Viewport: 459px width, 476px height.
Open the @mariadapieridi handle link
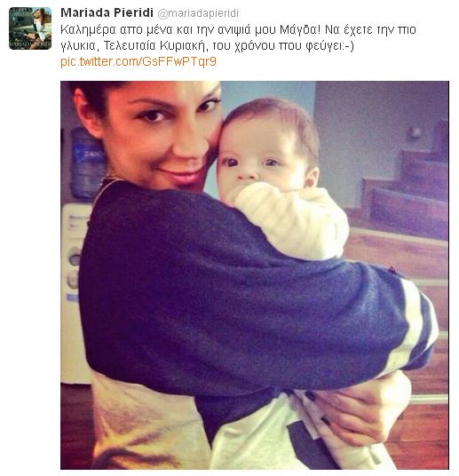(x=198, y=13)
